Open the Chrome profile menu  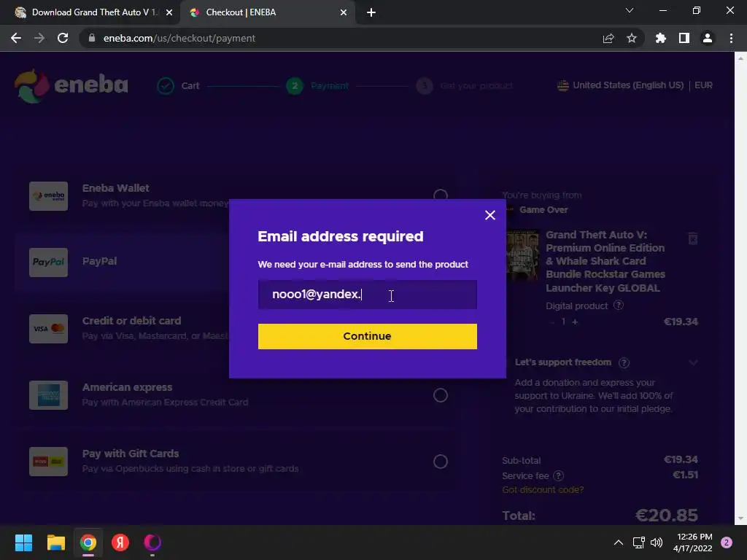(x=708, y=38)
